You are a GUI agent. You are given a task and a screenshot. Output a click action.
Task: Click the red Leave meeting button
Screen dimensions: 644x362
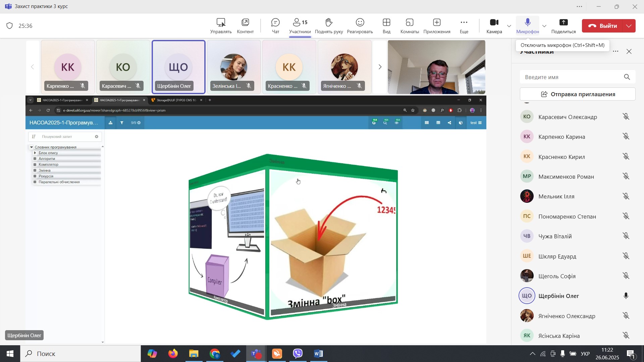(602, 26)
